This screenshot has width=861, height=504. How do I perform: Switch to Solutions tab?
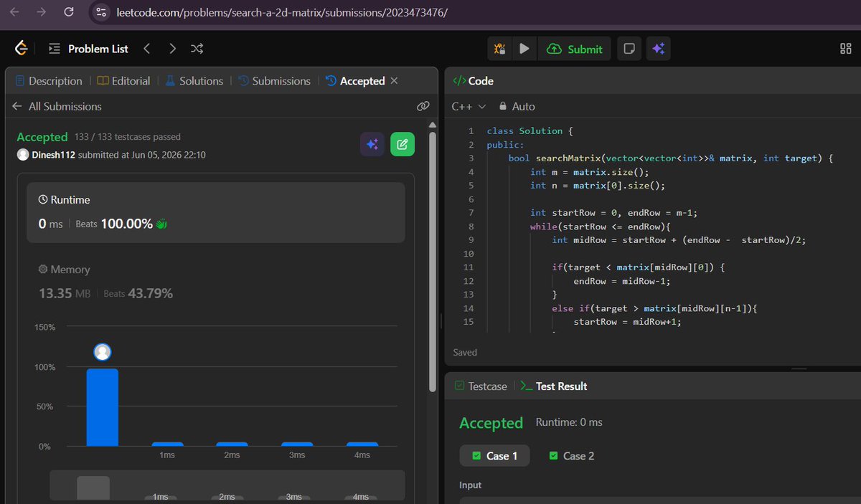point(194,81)
